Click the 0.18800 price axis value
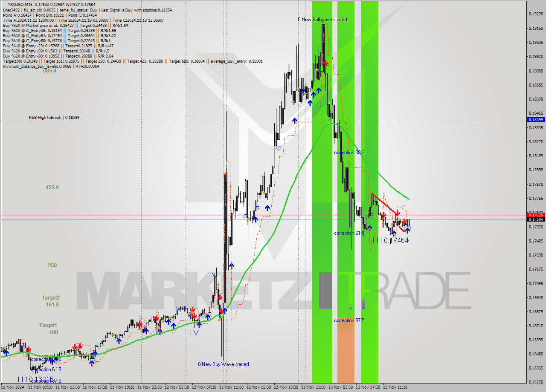The height and width of the screenshot is (392, 546). (x=536, y=71)
